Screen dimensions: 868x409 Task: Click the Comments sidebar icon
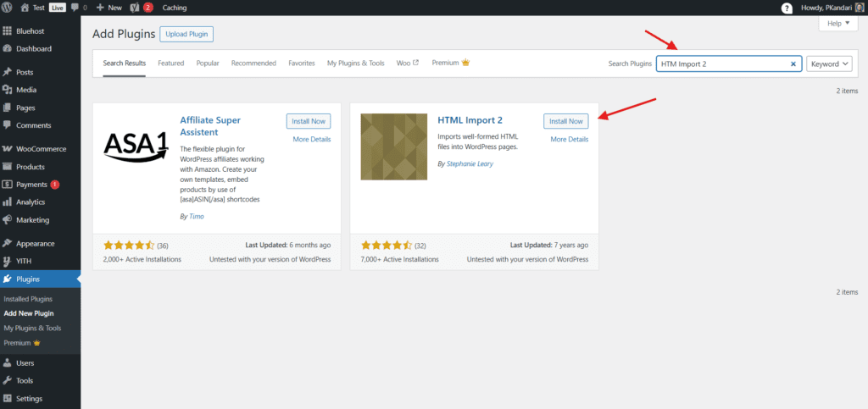[7, 125]
